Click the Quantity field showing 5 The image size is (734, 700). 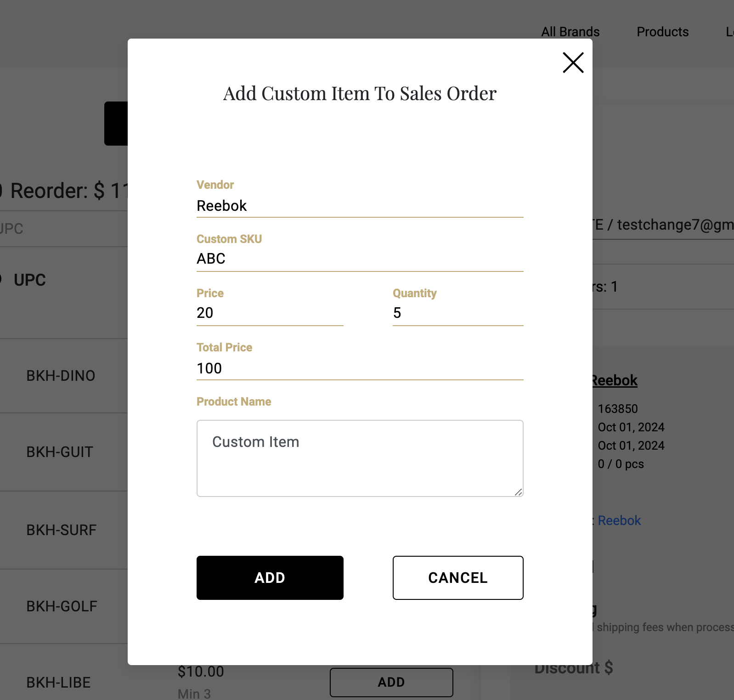click(x=457, y=313)
